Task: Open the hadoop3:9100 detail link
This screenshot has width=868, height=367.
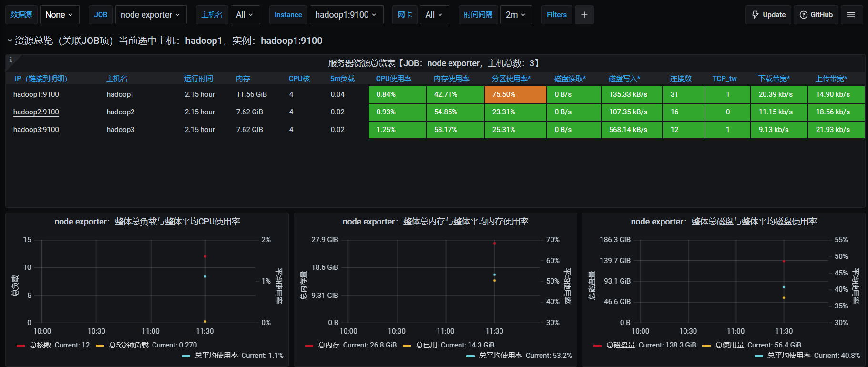Action: tap(36, 130)
